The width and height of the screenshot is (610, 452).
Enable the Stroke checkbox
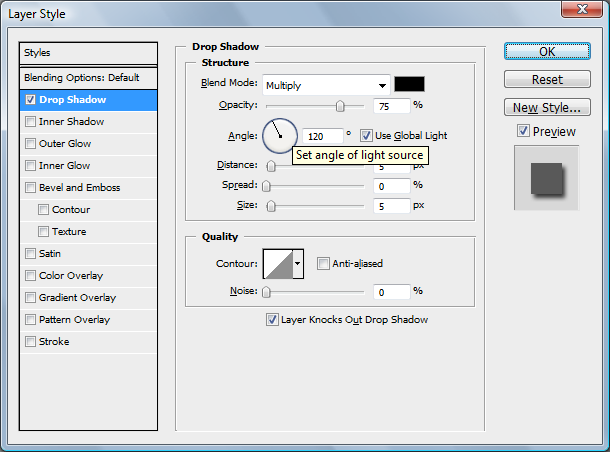[x=30, y=342]
